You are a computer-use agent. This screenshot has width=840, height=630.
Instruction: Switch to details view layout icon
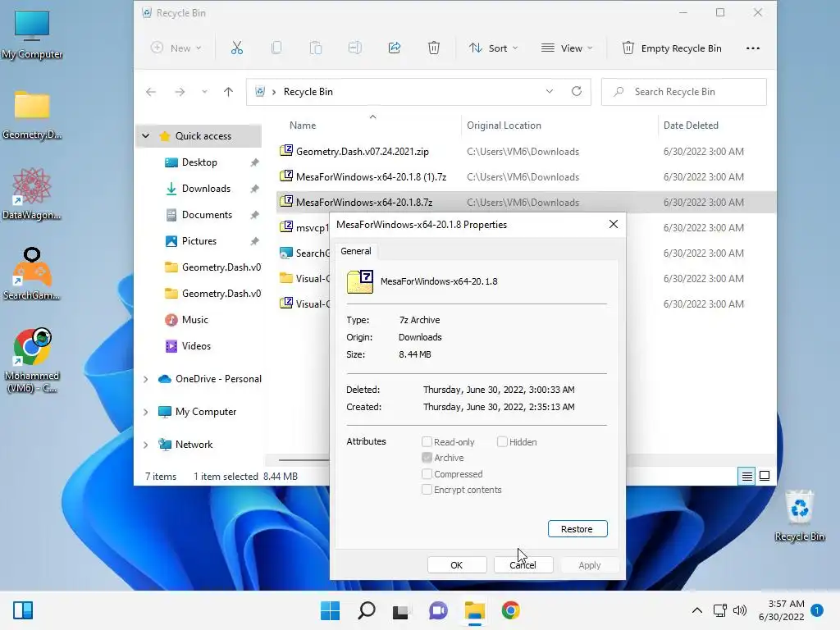click(x=746, y=476)
